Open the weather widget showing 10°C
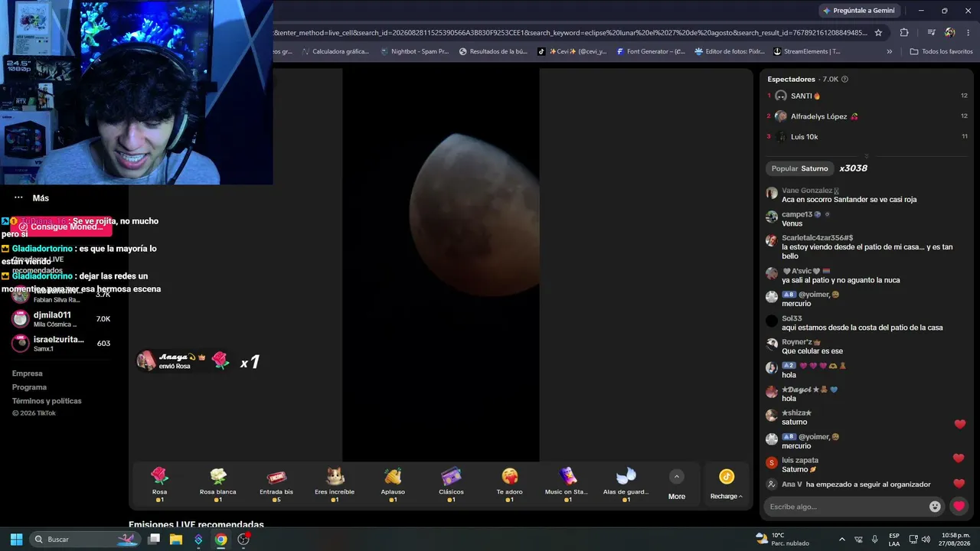 click(782, 539)
